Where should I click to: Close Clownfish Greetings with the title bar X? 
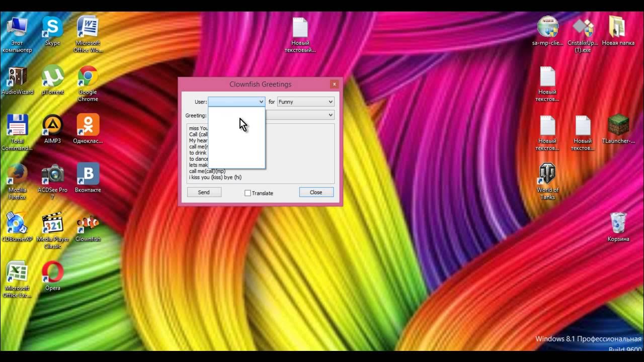(334, 84)
